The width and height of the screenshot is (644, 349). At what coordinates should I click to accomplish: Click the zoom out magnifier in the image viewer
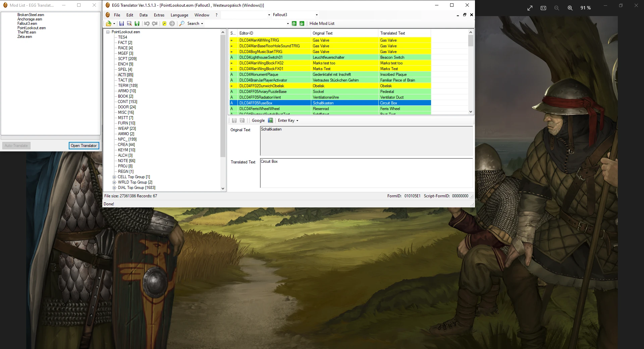(x=556, y=8)
